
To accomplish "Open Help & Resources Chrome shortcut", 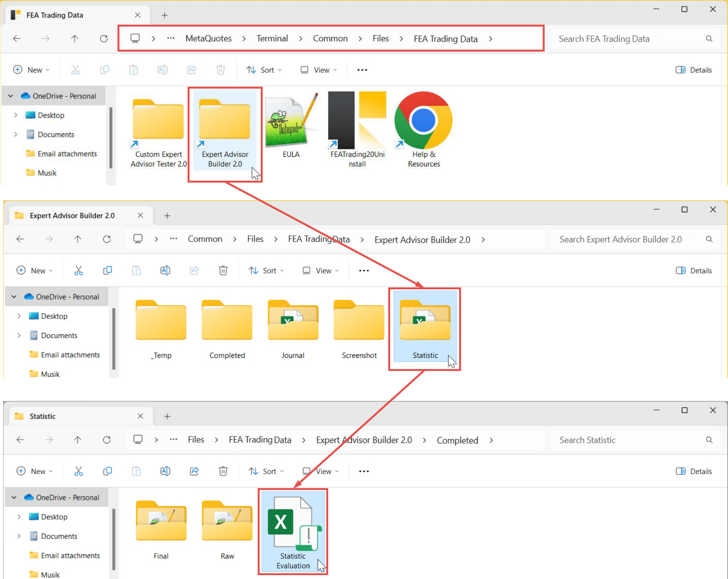I will coord(423,130).
